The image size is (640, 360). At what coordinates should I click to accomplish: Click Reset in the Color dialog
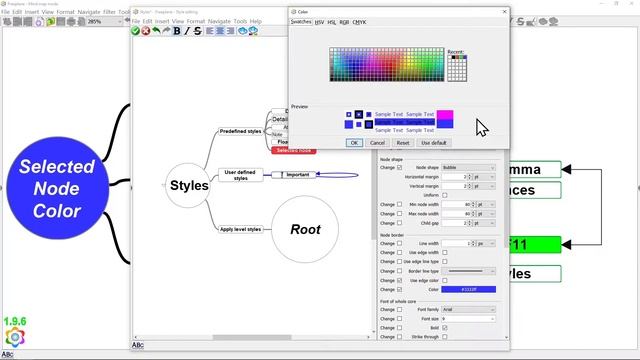tap(403, 143)
